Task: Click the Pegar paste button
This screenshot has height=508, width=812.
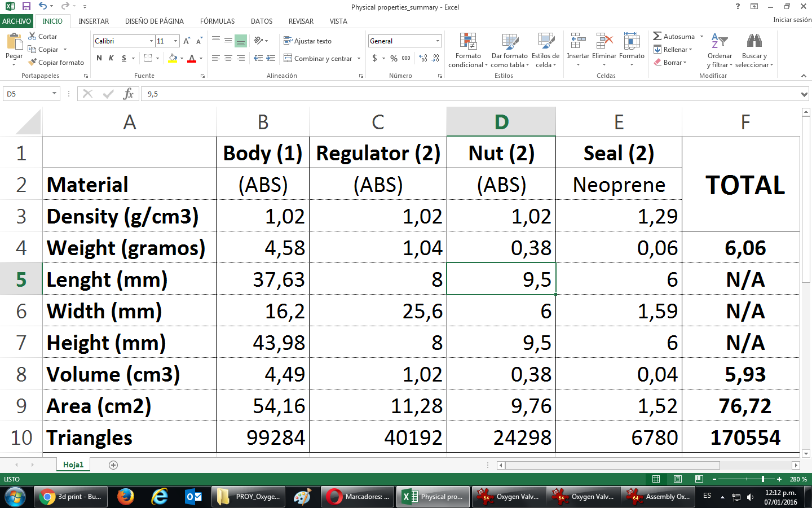Action: pyautogui.click(x=14, y=50)
